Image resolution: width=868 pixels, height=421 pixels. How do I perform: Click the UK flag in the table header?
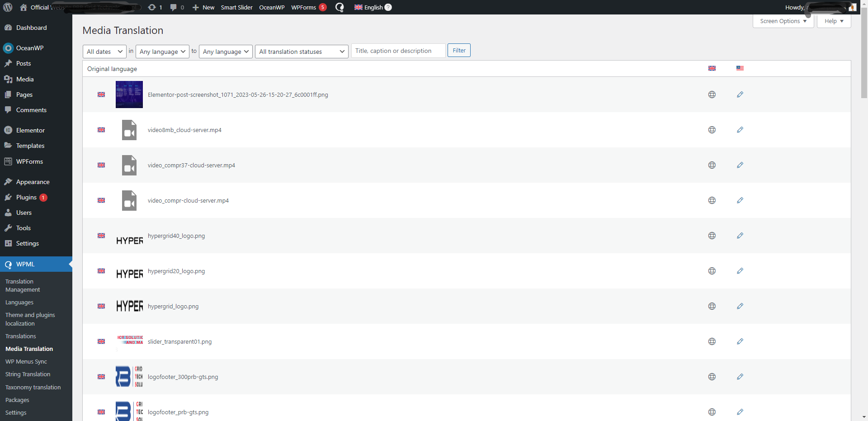coord(712,68)
